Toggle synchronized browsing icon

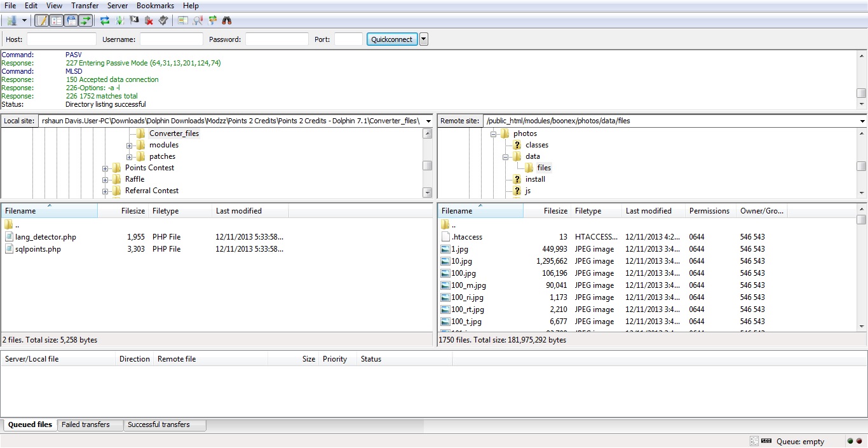click(212, 20)
